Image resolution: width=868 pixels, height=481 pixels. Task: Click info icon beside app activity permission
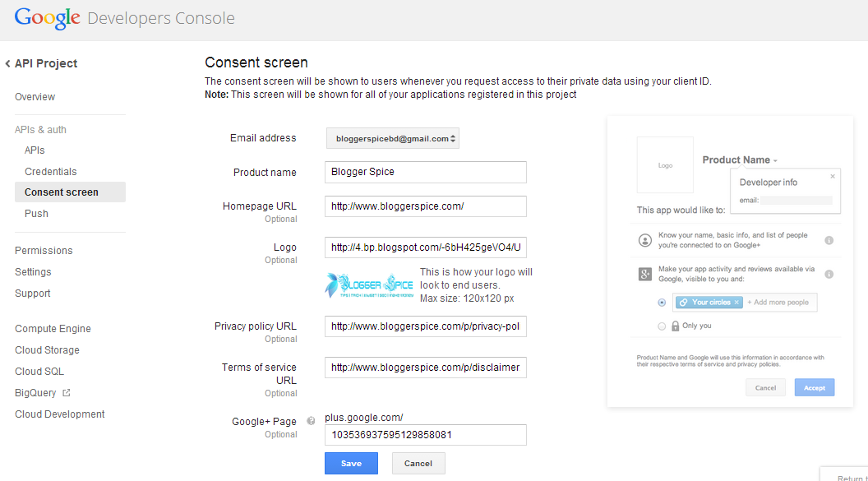click(x=829, y=274)
